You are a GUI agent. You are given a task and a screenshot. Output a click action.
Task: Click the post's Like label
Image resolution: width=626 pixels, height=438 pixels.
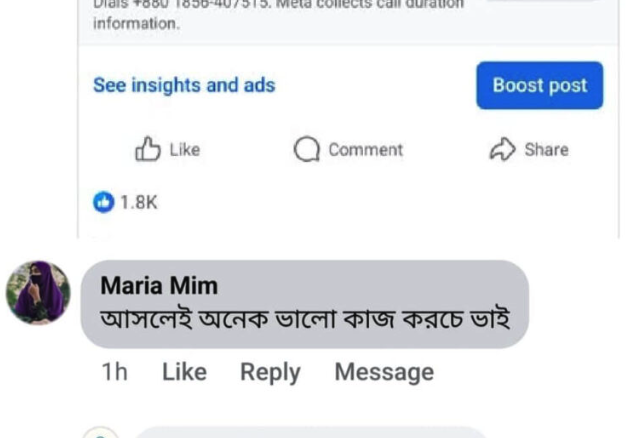185,149
